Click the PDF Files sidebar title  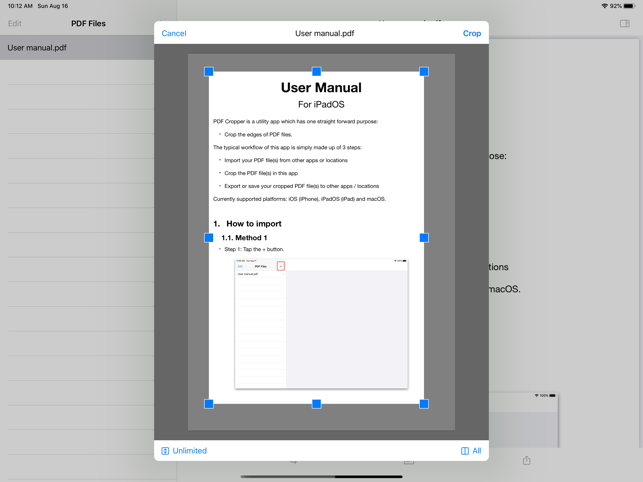coord(88,23)
